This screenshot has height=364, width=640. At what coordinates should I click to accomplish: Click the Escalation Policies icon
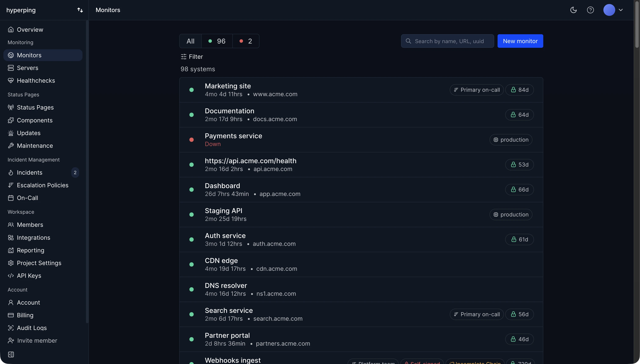[x=11, y=185]
